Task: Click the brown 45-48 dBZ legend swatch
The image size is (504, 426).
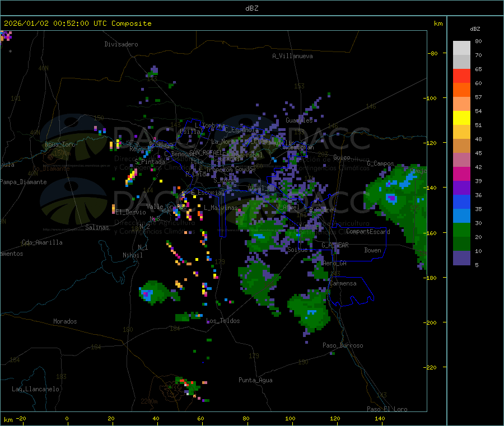Action: tap(461, 146)
